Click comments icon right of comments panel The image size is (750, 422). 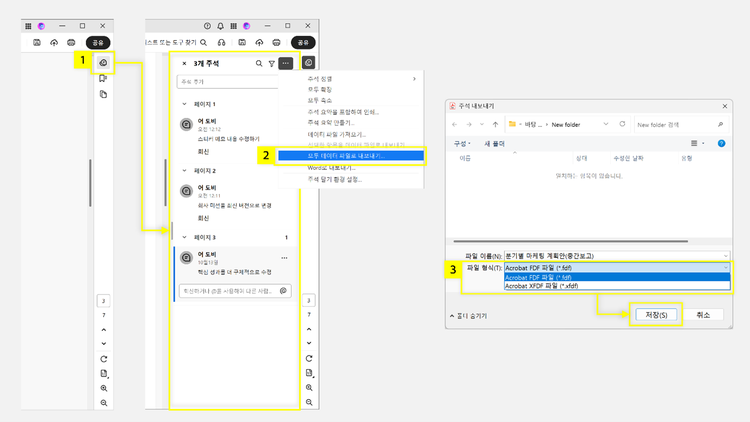pos(309,63)
